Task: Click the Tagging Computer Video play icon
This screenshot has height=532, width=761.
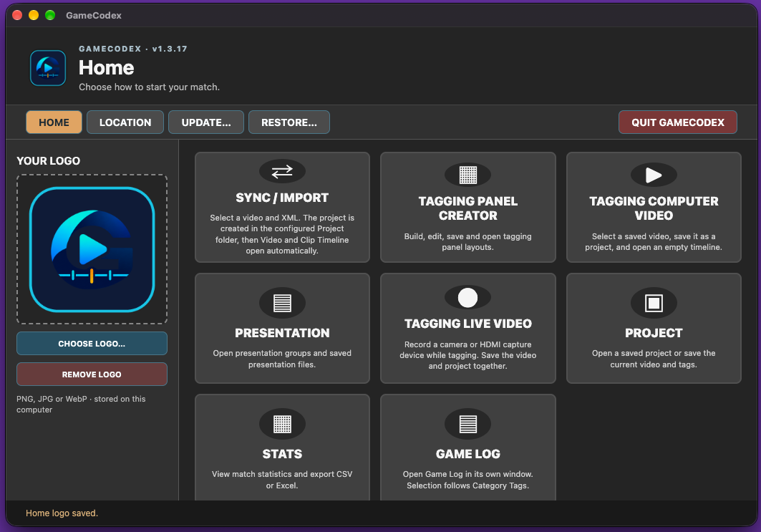Action: tap(654, 175)
